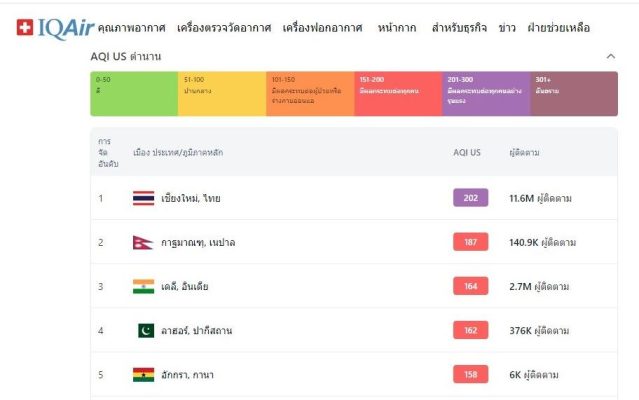639x400 pixels.
Task: Click the purple 201-300 legend swatch
Action: pos(486,94)
